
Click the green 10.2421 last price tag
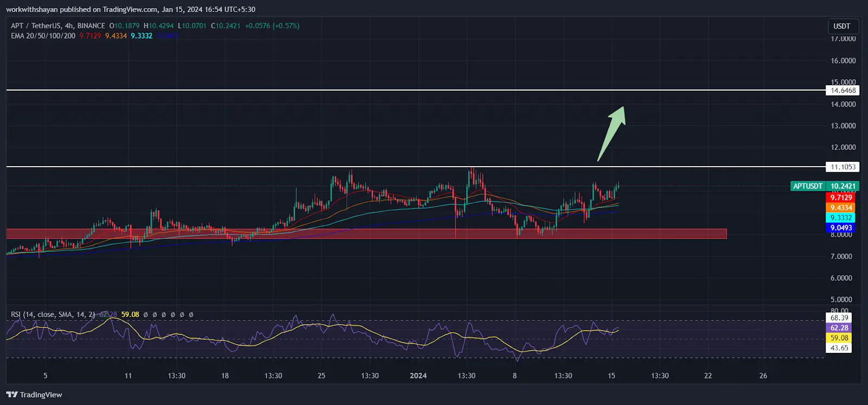click(843, 186)
